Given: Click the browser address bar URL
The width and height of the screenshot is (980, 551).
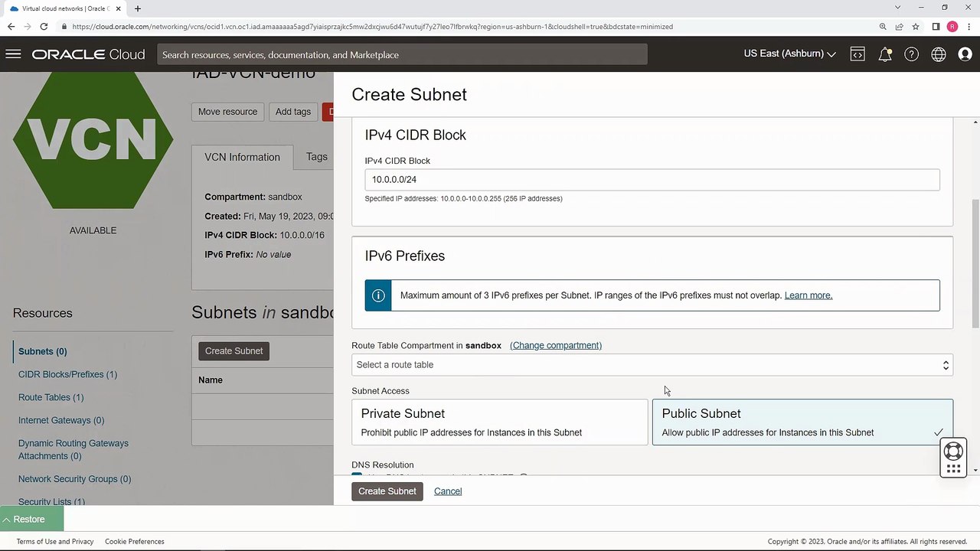Looking at the screenshot, I should click(x=373, y=26).
